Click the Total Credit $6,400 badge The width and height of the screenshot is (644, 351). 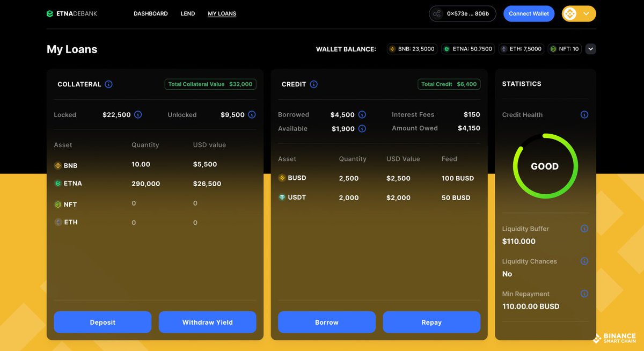tap(449, 84)
